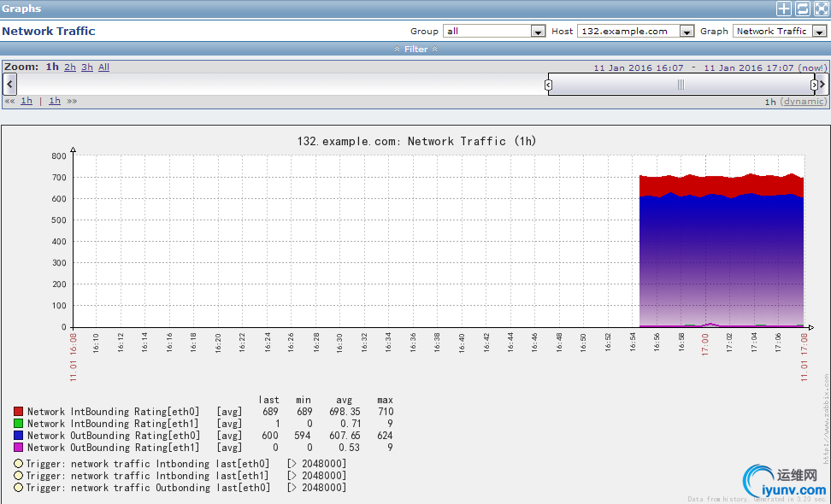Set zoom to All

pos(103,67)
